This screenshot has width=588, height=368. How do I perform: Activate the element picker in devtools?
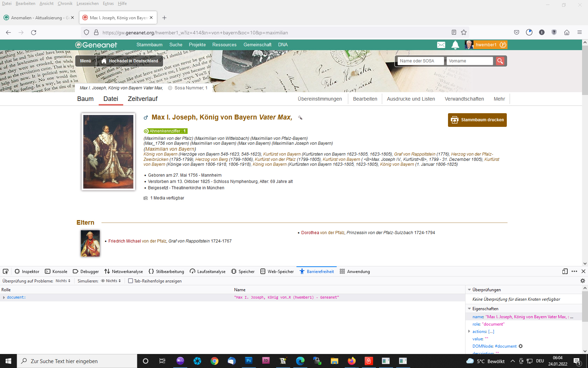[6, 272]
